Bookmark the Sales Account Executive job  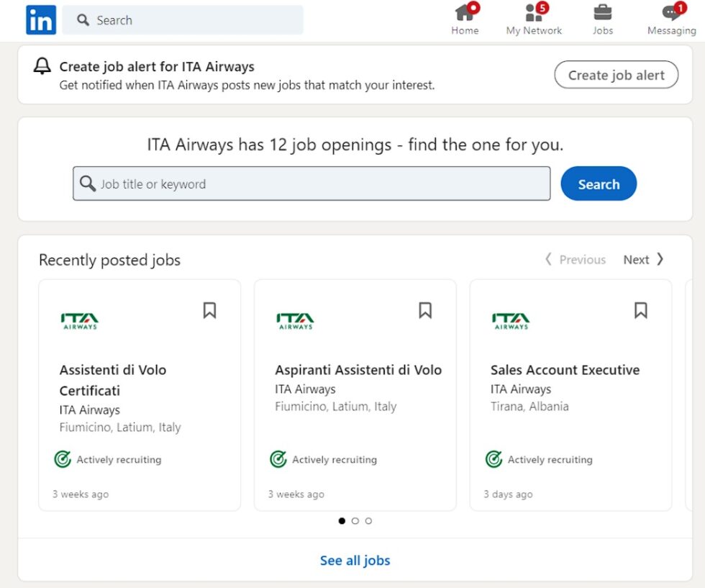pyautogui.click(x=640, y=310)
